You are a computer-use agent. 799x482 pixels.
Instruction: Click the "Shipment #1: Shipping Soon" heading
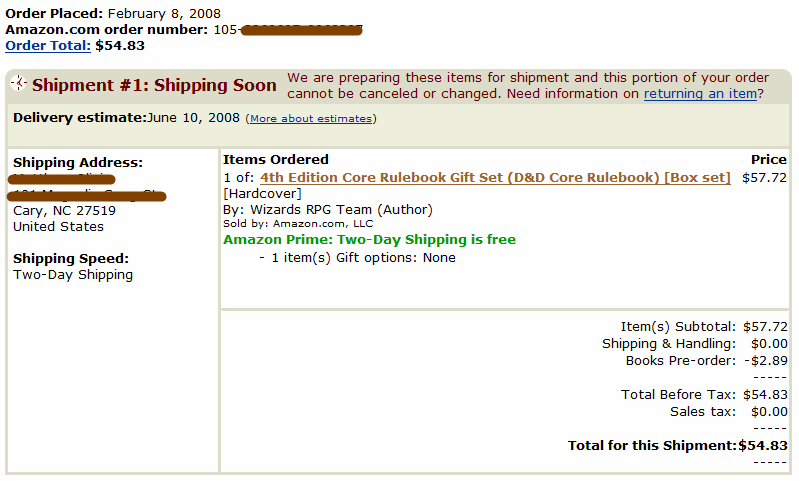pos(154,85)
